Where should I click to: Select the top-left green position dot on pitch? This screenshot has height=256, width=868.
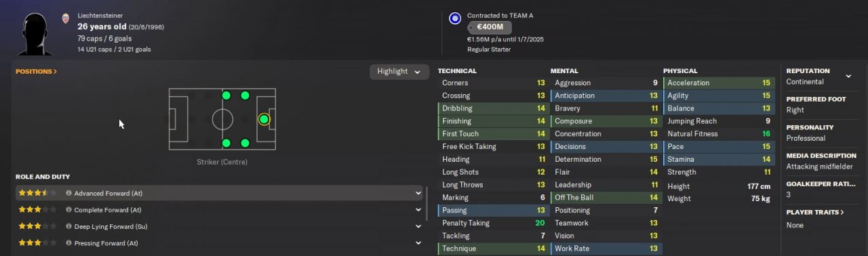pos(226,95)
